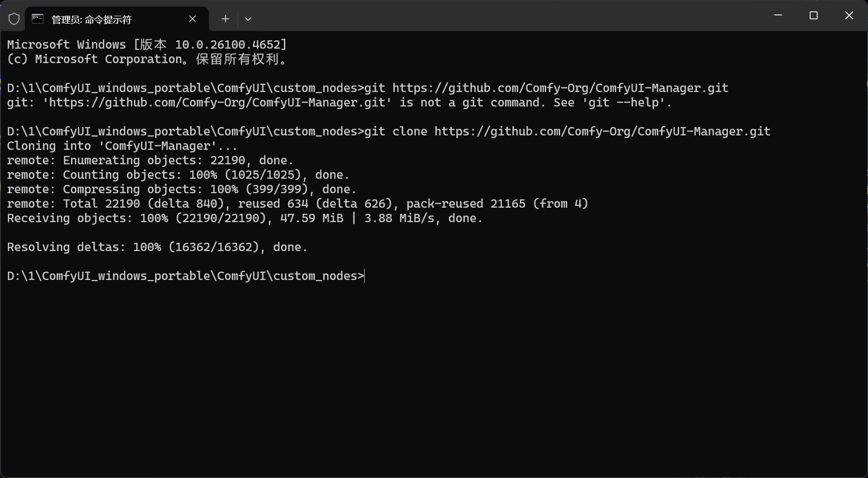
Task: Click the command prompt icon in tab
Action: pyautogui.click(x=38, y=19)
